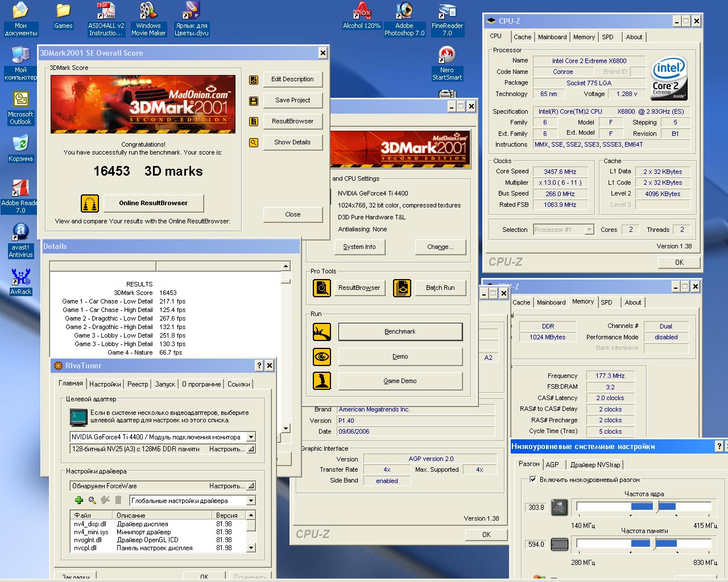Open the Games folder desktop icon
Screen dimensions: 728x582
click(x=63, y=16)
